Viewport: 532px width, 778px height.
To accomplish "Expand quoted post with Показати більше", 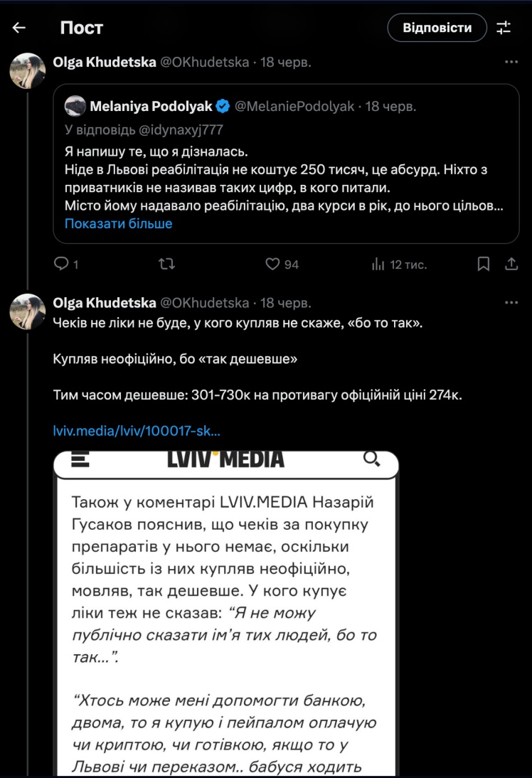I will click(x=118, y=223).
